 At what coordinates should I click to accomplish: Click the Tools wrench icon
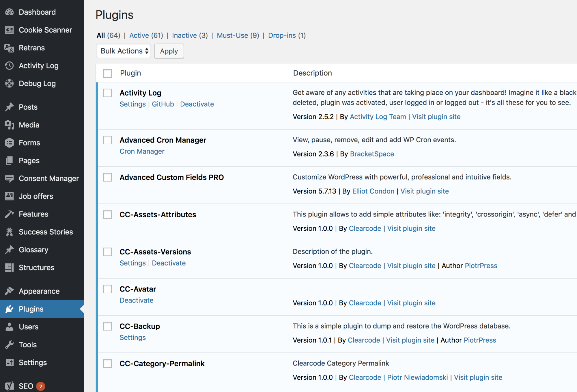pos(9,345)
